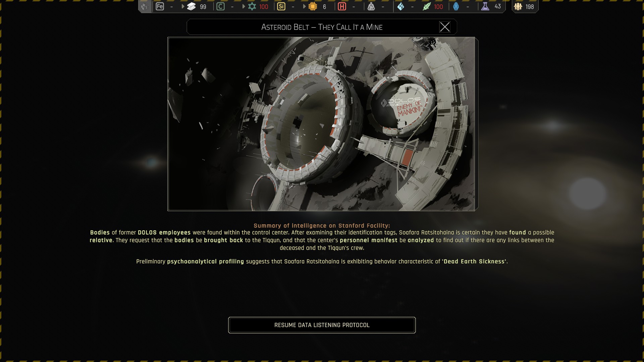This screenshot has height=362, width=644.
Task: Click the crew population icon
Action: [x=518, y=6]
